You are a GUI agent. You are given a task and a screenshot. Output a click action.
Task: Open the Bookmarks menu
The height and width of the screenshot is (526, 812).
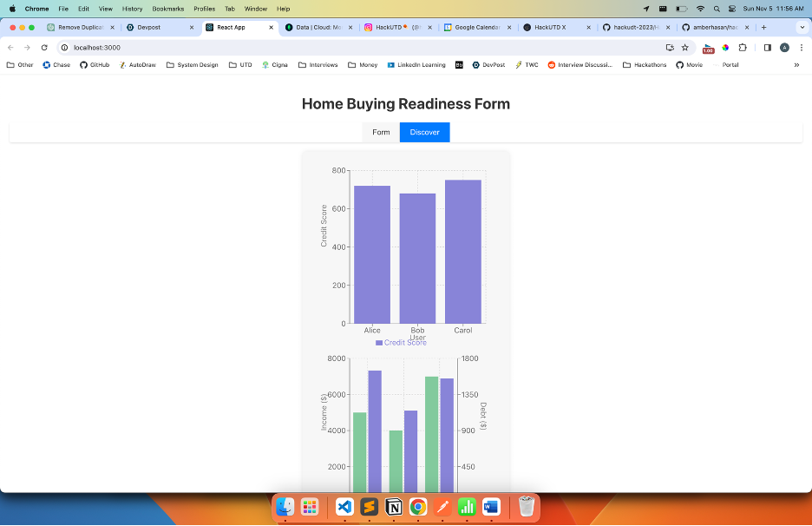click(167, 9)
